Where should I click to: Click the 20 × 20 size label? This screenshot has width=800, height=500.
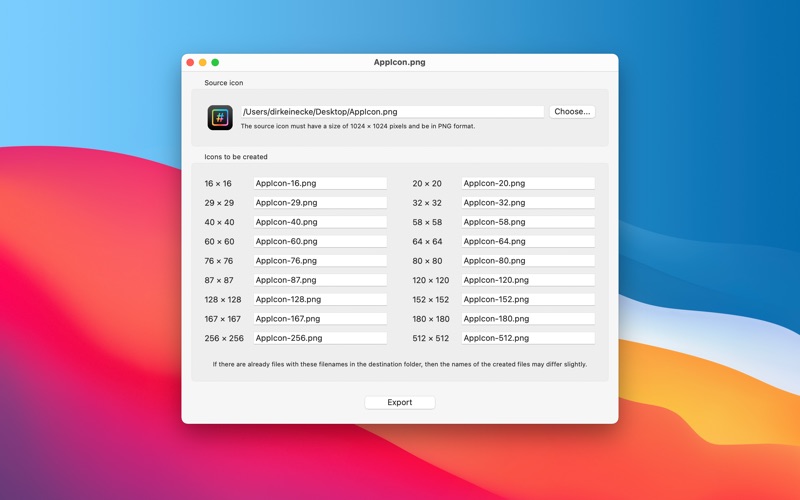pyautogui.click(x=427, y=183)
